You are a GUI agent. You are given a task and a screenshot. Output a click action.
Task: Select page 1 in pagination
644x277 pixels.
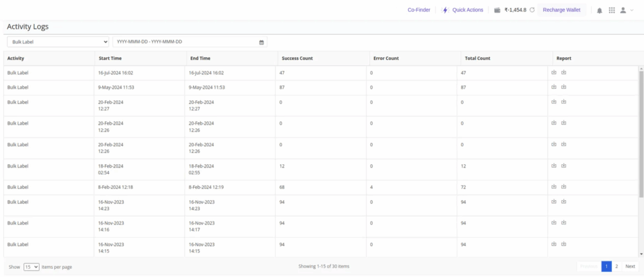606,266
